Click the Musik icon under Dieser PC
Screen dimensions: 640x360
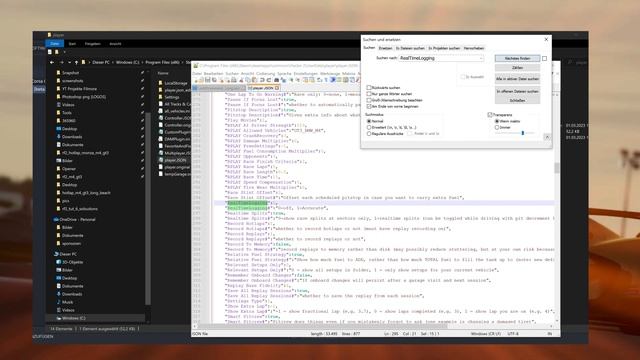(58, 302)
